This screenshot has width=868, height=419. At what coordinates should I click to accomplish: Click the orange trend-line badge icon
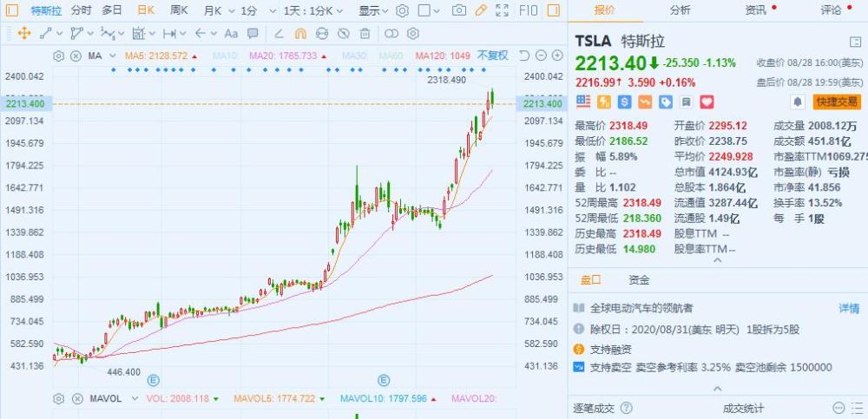(x=646, y=101)
